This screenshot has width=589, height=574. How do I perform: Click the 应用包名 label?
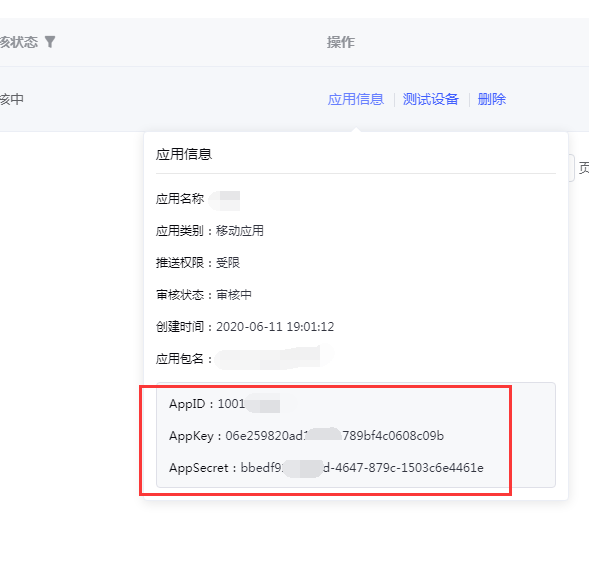180,358
